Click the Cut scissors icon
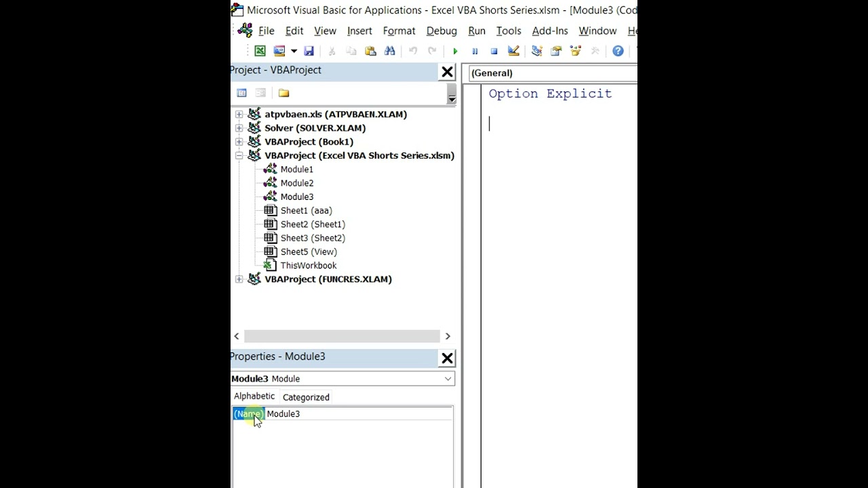 click(x=332, y=51)
